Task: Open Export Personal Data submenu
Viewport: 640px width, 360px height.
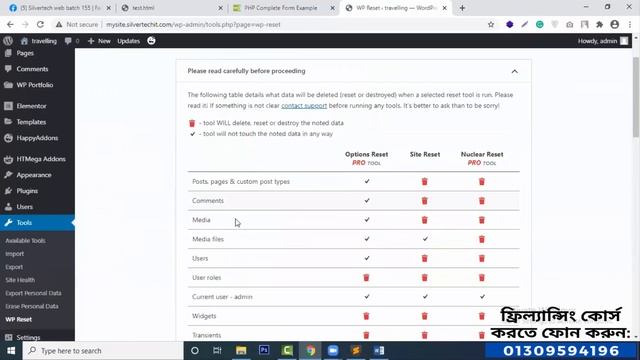Action: tap(33, 293)
